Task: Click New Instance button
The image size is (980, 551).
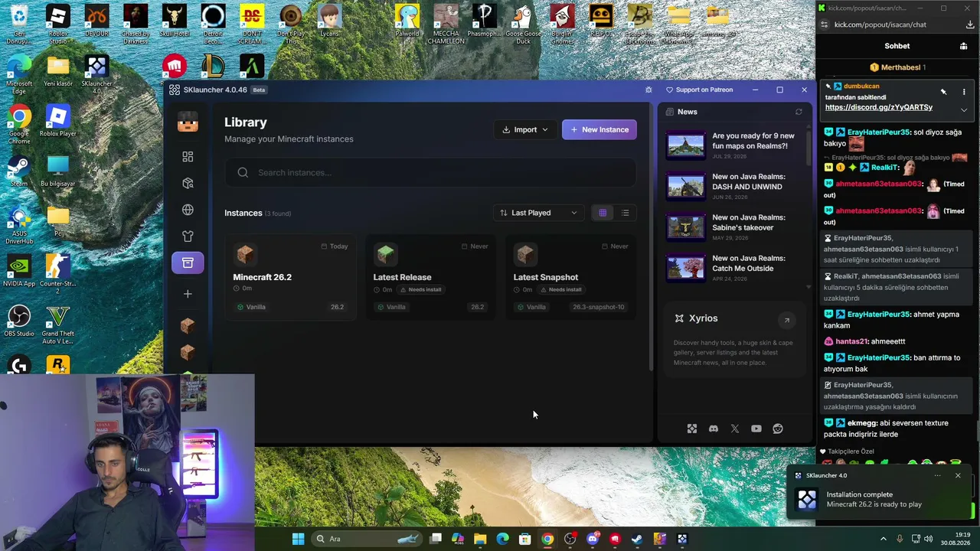Action: click(x=599, y=129)
